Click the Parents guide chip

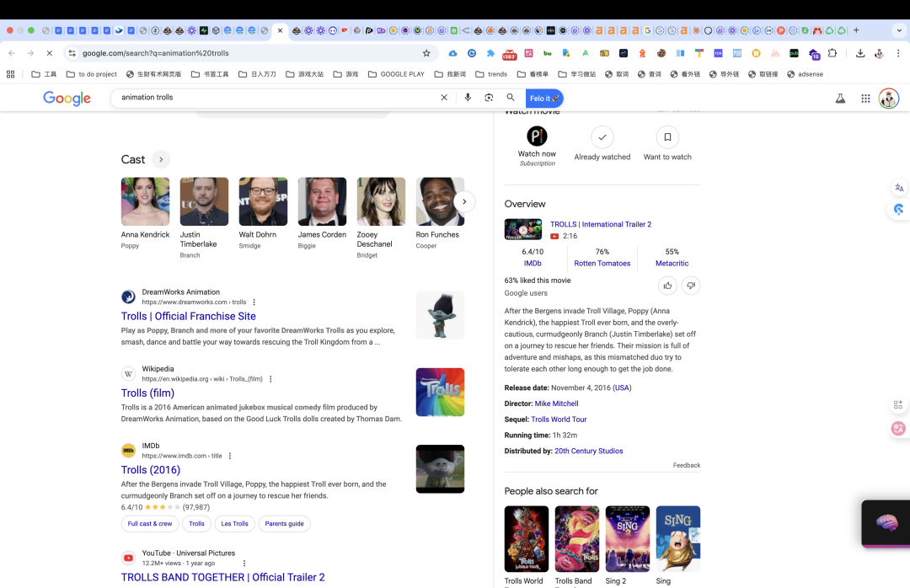pyautogui.click(x=285, y=524)
